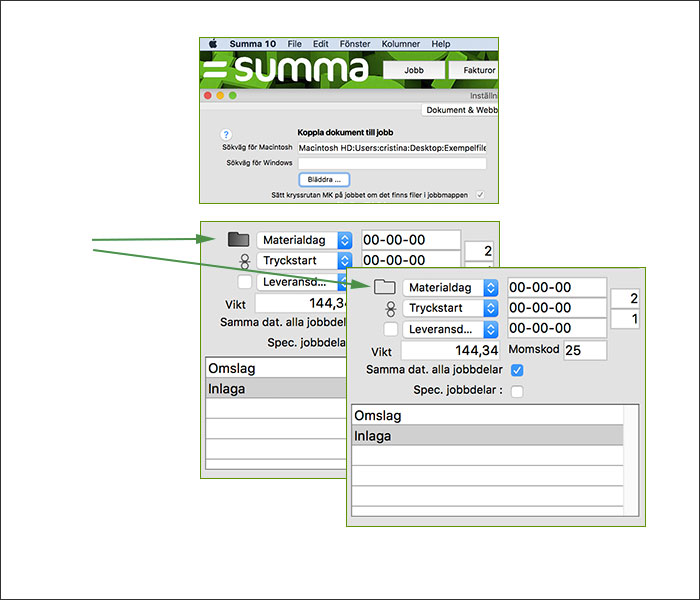Open the Fönster menu

pyautogui.click(x=355, y=44)
